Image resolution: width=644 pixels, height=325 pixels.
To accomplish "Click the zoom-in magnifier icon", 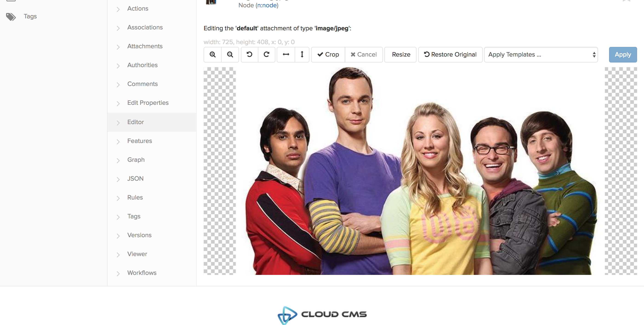I will pos(212,54).
